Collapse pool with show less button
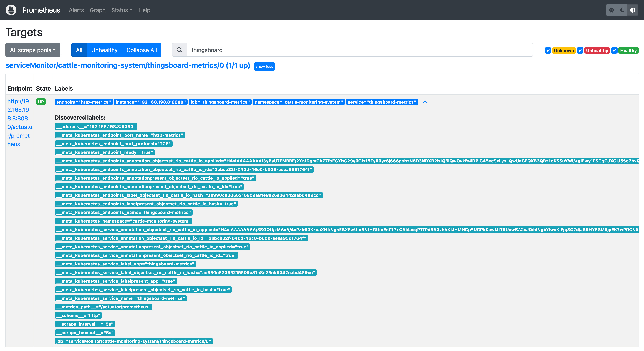 coord(264,67)
